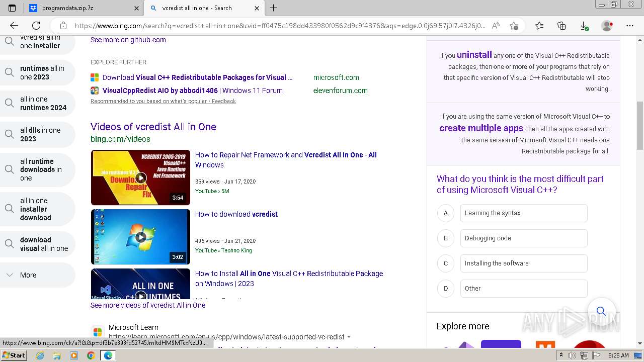Choose poll option A Learning the syntax
The height and width of the screenshot is (362, 644).
point(524,213)
